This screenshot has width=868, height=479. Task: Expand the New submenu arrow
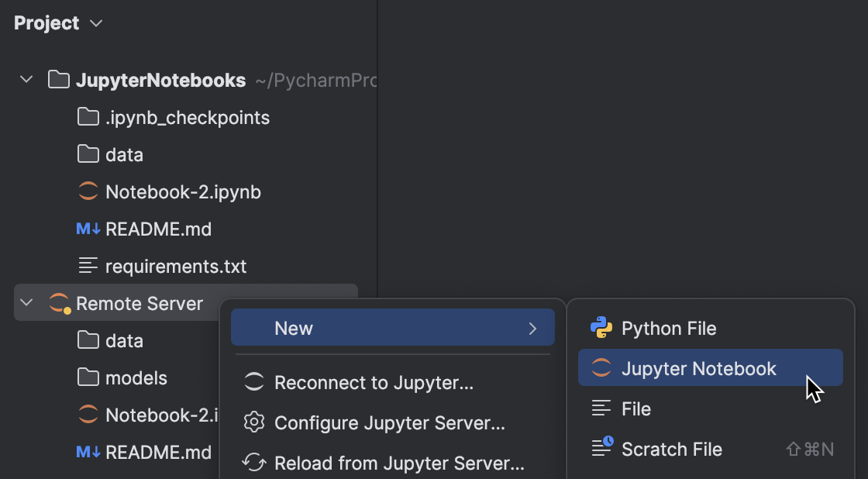(x=533, y=328)
